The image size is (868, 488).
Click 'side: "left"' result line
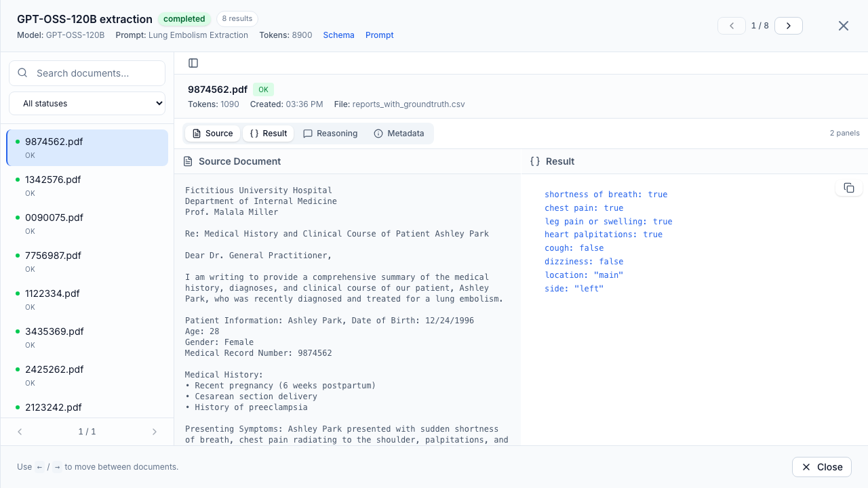tap(574, 289)
